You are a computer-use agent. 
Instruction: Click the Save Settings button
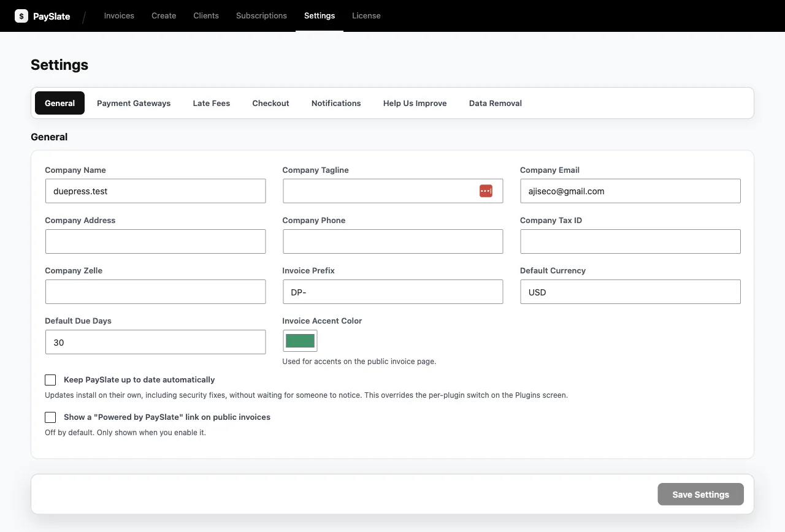tap(700, 494)
